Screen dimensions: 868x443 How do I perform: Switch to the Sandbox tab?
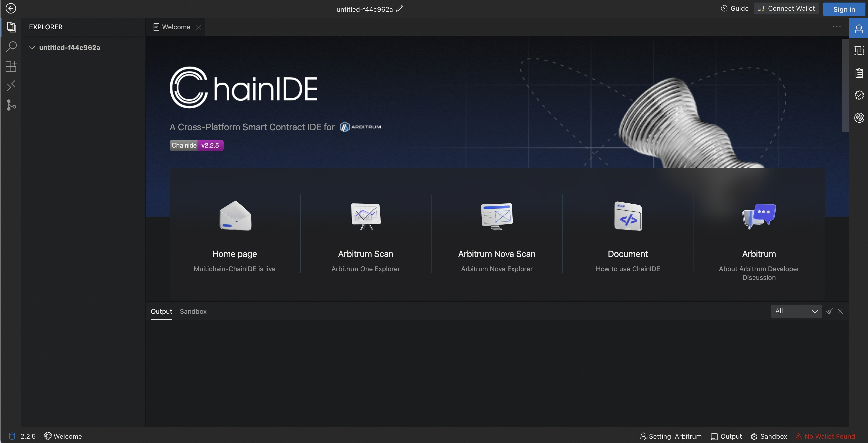point(193,311)
